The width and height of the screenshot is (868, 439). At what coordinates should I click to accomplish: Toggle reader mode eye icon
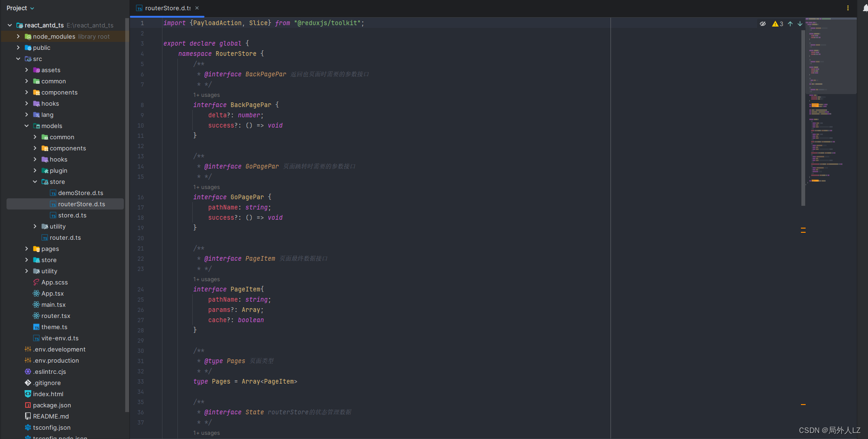(x=763, y=24)
